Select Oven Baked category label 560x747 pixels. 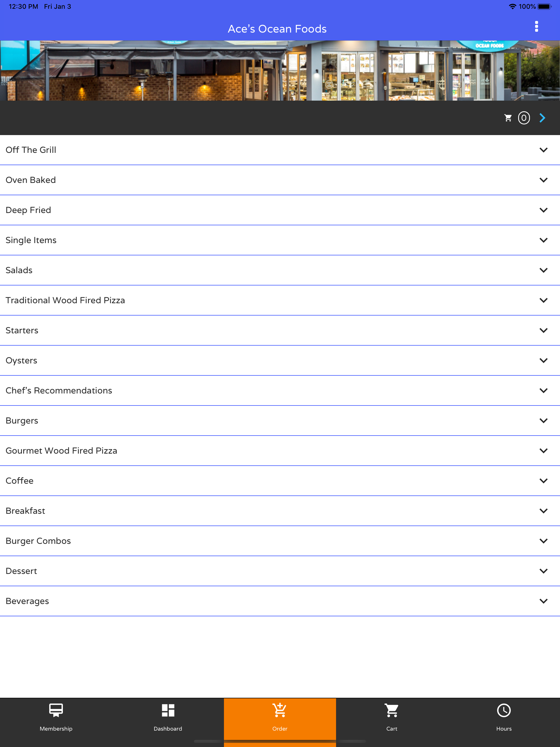pyautogui.click(x=31, y=180)
